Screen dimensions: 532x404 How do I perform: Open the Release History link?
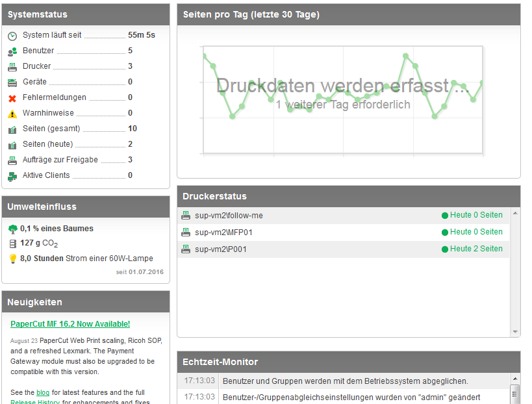tap(36, 402)
